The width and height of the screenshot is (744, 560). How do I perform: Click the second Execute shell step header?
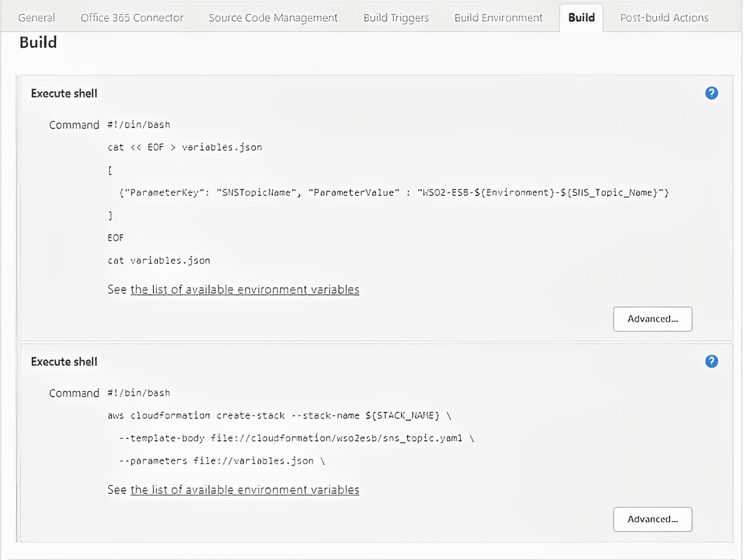64,361
